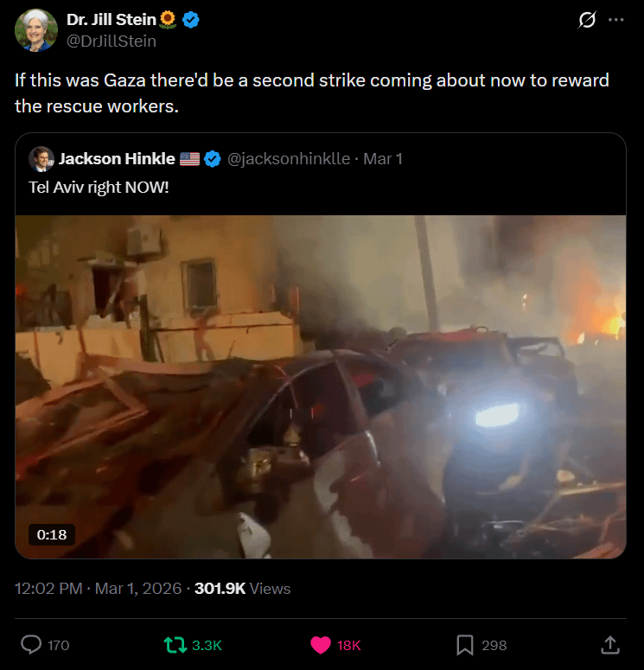Toggle the bookmark icon

pyautogui.click(x=464, y=645)
